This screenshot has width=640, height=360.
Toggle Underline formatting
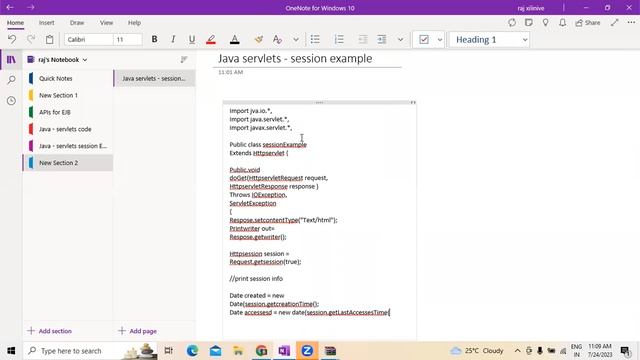(x=192, y=39)
